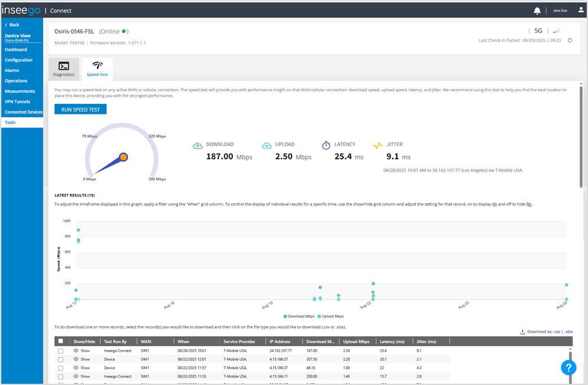Click the main panel vertical scrollbar
Image resolution: width=588 pixels, height=385 pixels.
[x=581, y=136]
